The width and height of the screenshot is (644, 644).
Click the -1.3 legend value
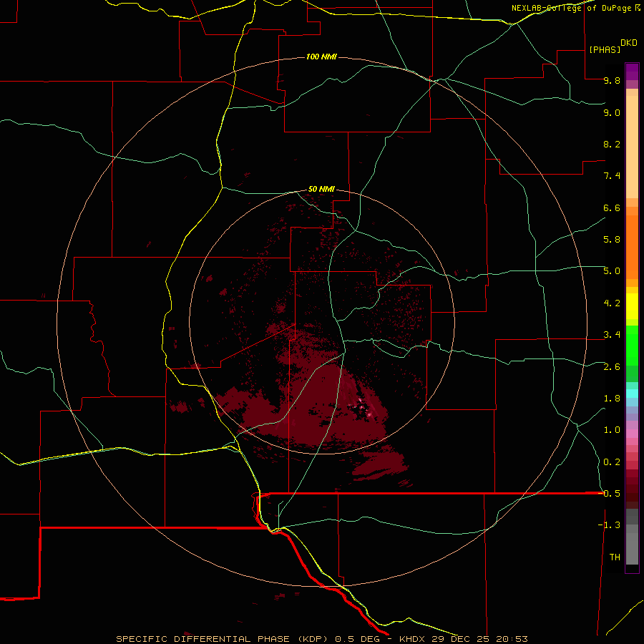coord(609,525)
